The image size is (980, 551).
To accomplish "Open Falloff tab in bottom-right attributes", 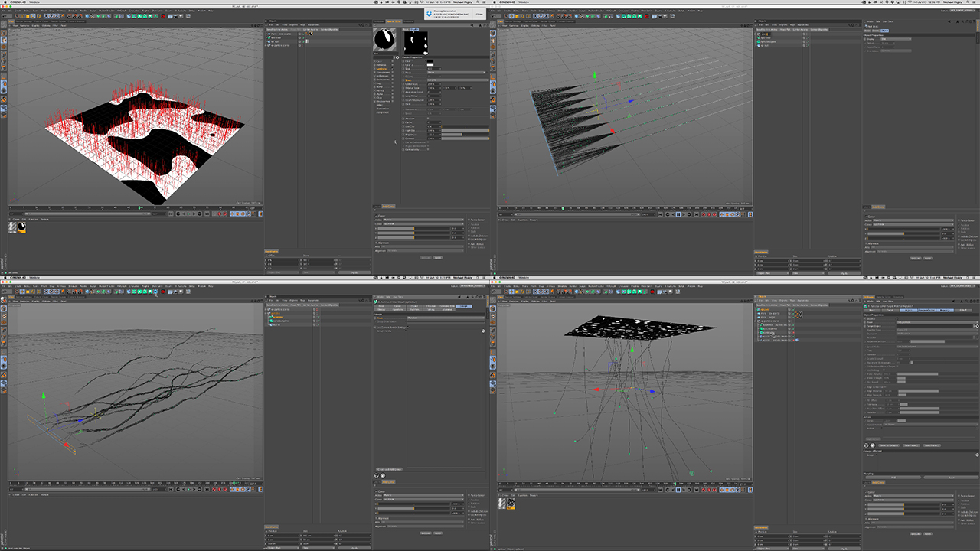I will (963, 310).
